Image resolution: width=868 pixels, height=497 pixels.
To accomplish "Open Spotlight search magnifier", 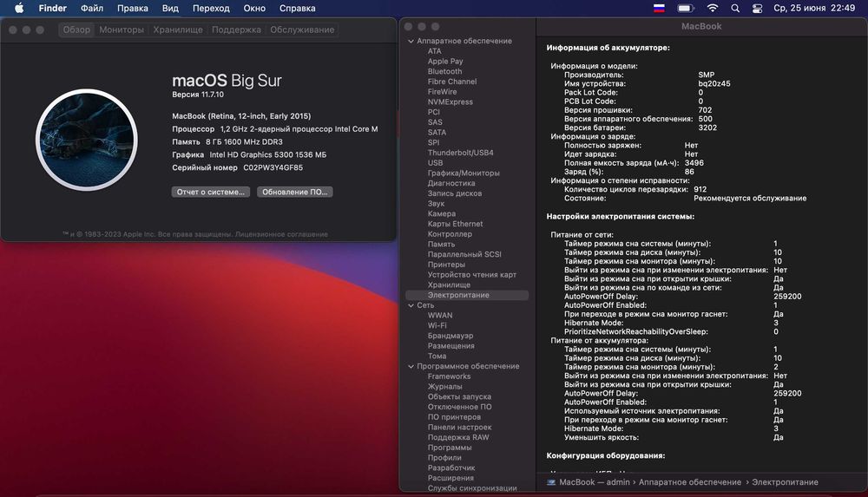I will 735,9.
